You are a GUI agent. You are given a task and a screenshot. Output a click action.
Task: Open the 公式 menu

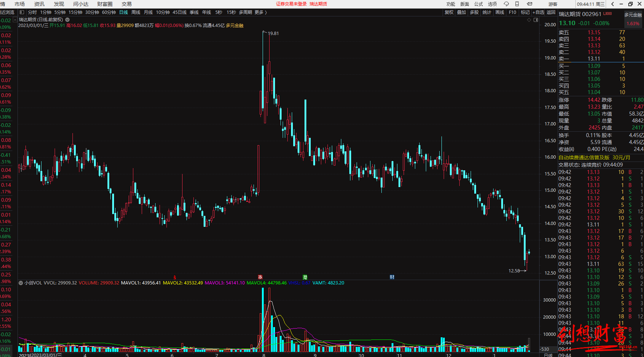click(x=479, y=4)
